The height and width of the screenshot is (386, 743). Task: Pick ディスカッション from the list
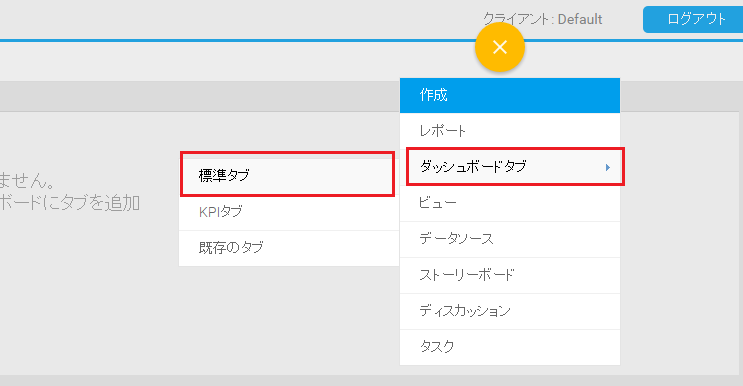(x=510, y=311)
